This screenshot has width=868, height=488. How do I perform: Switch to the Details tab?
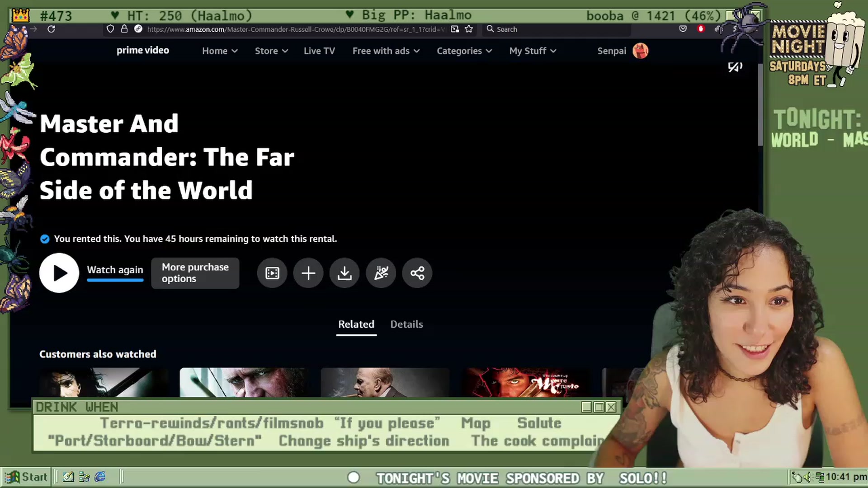[x=406, y=324]
